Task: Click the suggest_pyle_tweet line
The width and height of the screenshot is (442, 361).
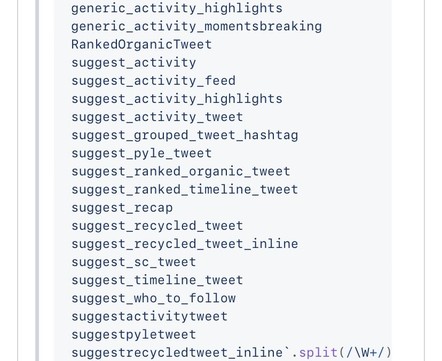Action: (141, 153)
